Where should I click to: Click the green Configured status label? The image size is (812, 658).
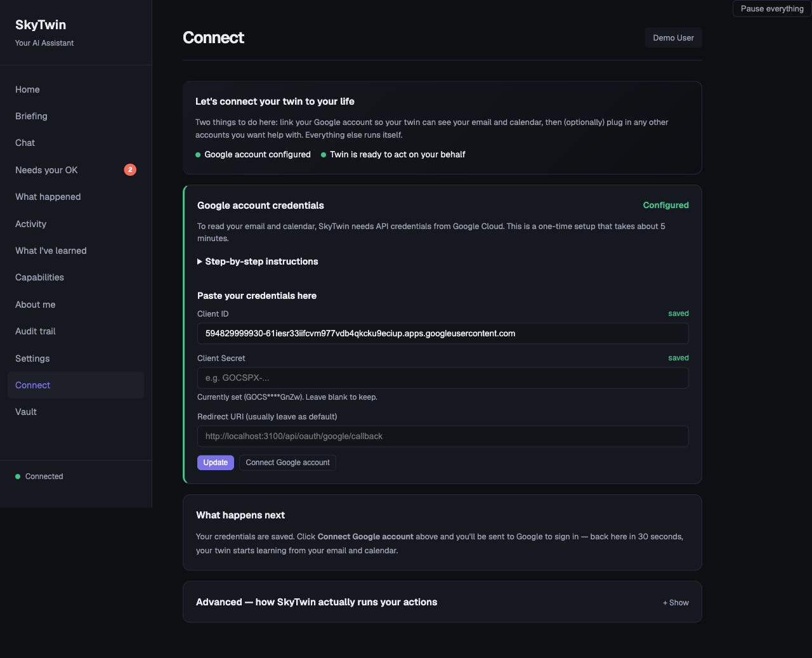point(666,205)
